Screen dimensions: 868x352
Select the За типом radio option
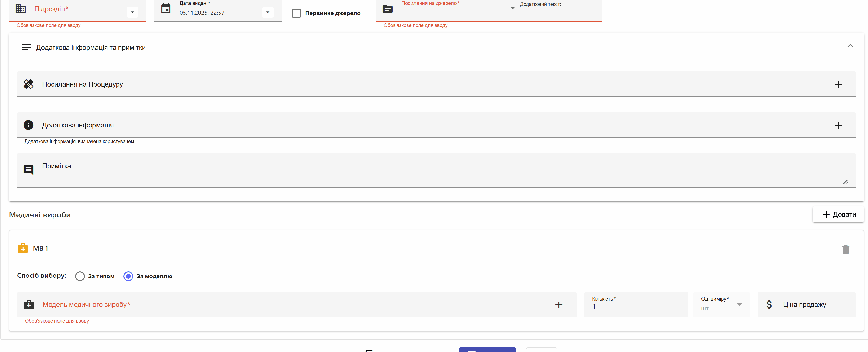pos(80,276)
